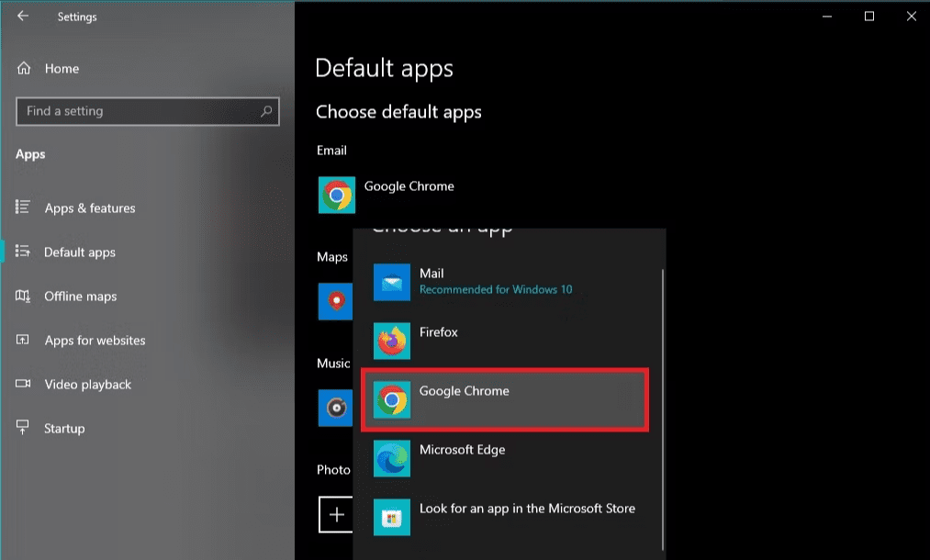Open Apps & features page
The height and width of the screenshot is (560, 930).
point(89,208)
